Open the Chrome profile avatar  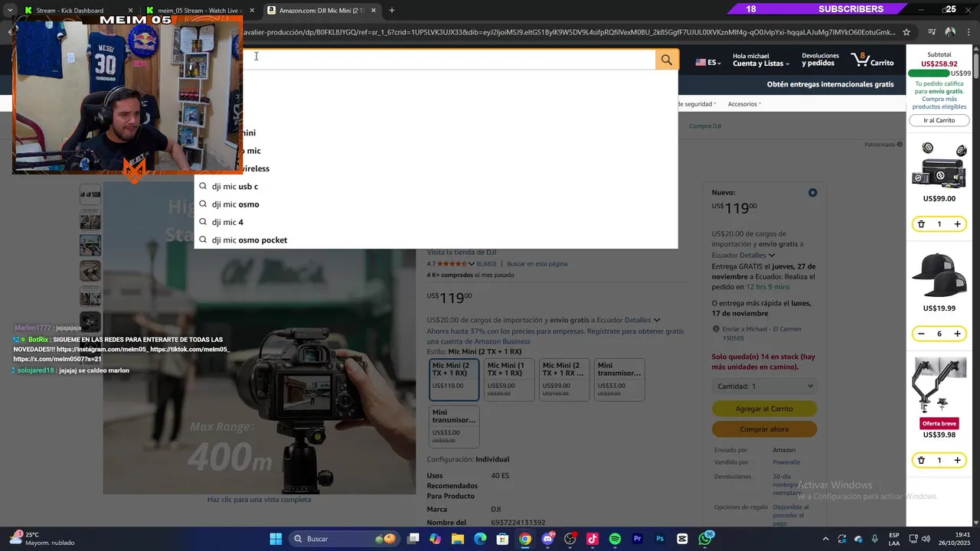(950, 32)
